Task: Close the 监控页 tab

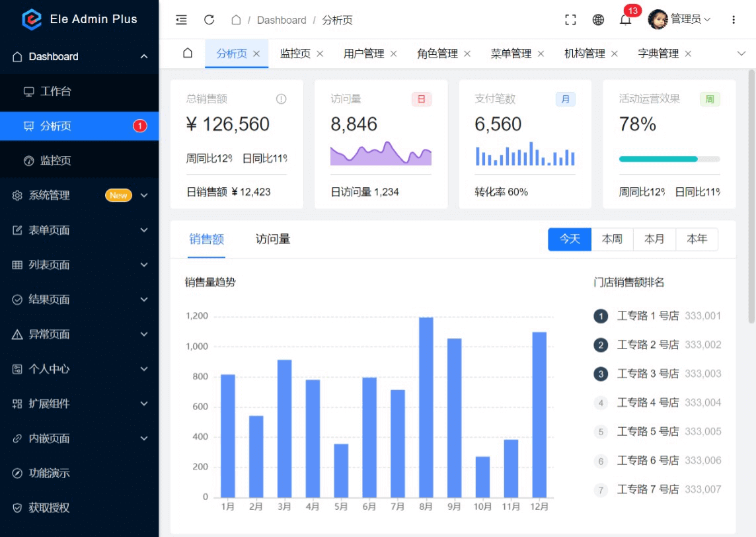Action: (320, 54)
